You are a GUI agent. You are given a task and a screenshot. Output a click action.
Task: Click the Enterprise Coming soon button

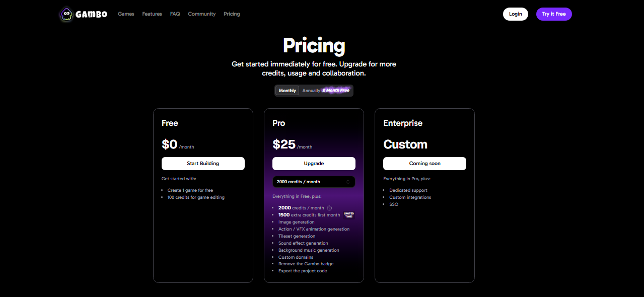tap(424, 164)
